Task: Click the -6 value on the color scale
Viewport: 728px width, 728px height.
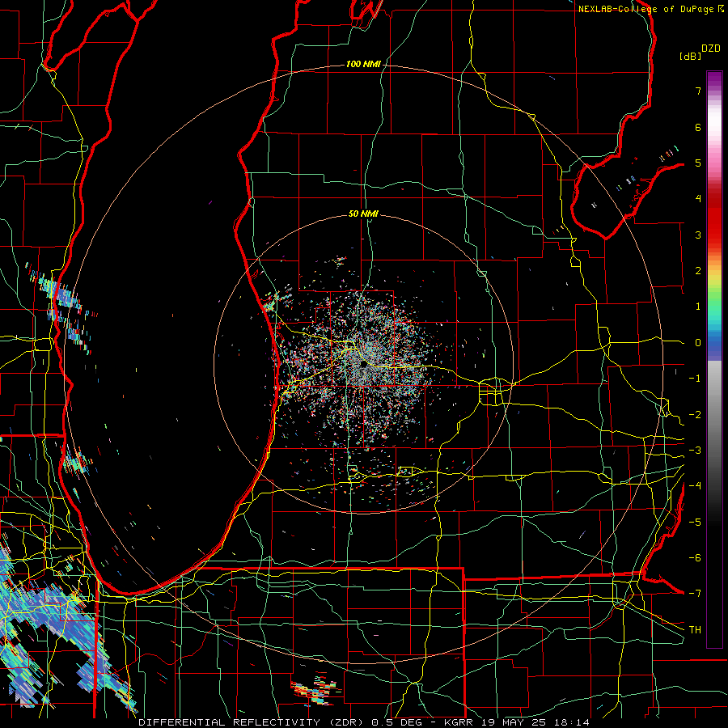Action: [x=695, y=558]
